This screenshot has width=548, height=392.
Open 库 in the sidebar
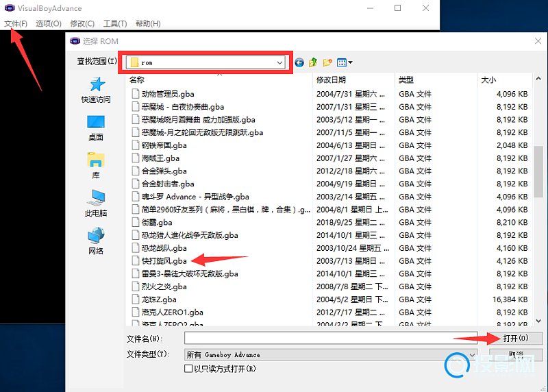(x=96, y=166)
